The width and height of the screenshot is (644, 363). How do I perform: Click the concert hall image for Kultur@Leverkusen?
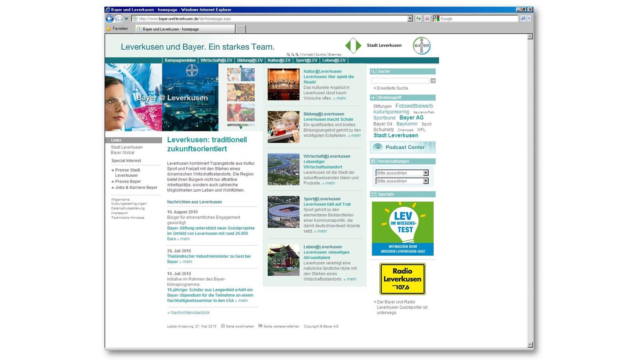[x=284, y=84]
